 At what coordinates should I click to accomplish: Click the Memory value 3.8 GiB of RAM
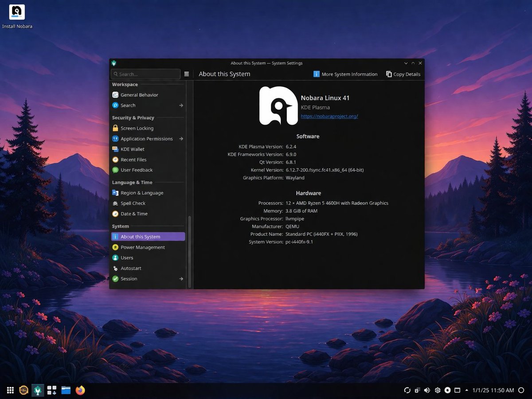click(301, 211)
